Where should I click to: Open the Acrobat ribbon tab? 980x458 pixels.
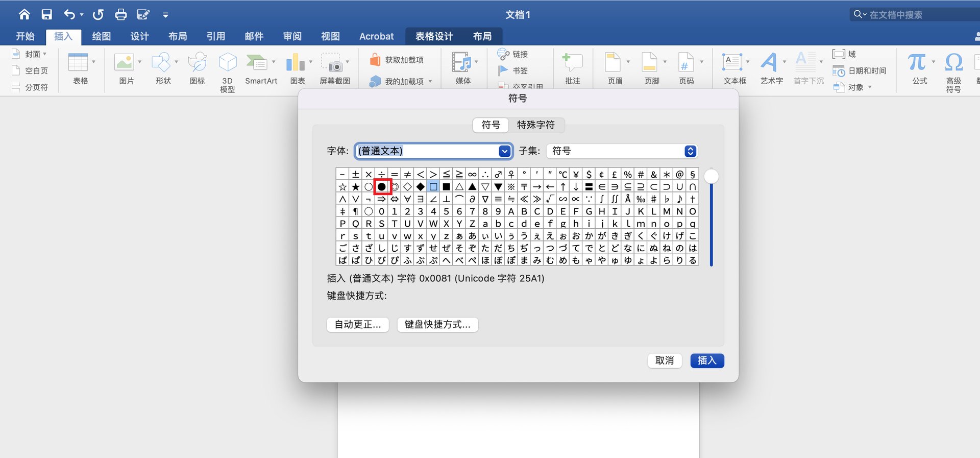pos(376,36)
